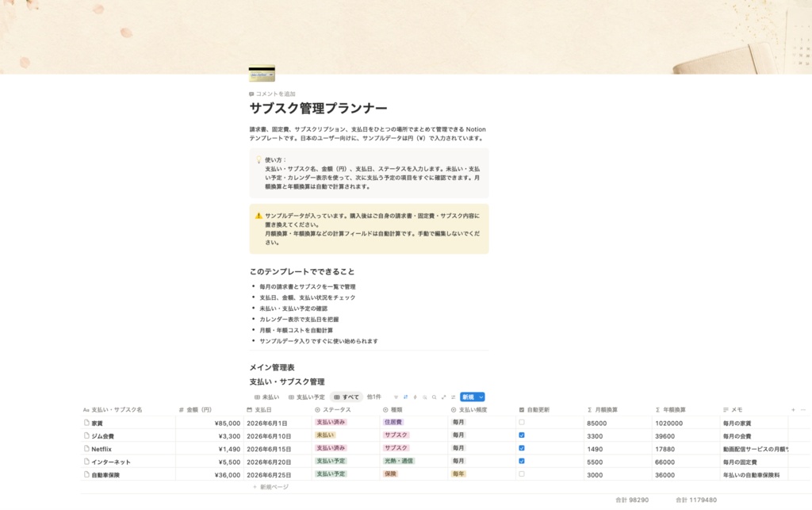Click the page icon of Netflix row

(x=86, y=448)
